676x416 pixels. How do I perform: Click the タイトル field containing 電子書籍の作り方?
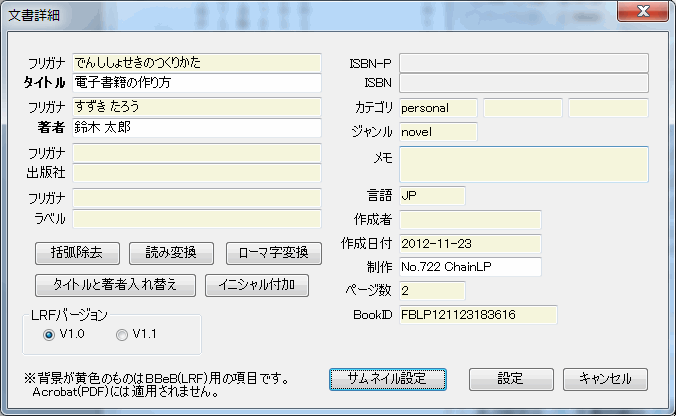coord(196,82)
